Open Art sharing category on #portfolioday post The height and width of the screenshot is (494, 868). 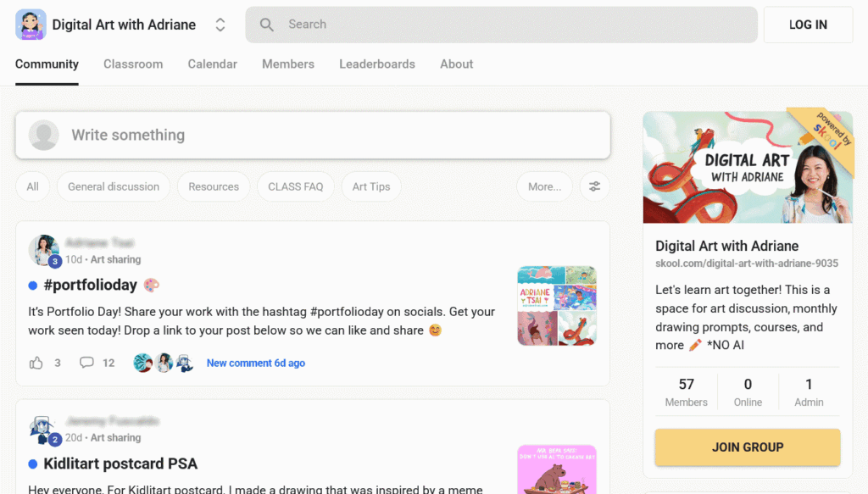click(x=115, y=259)
